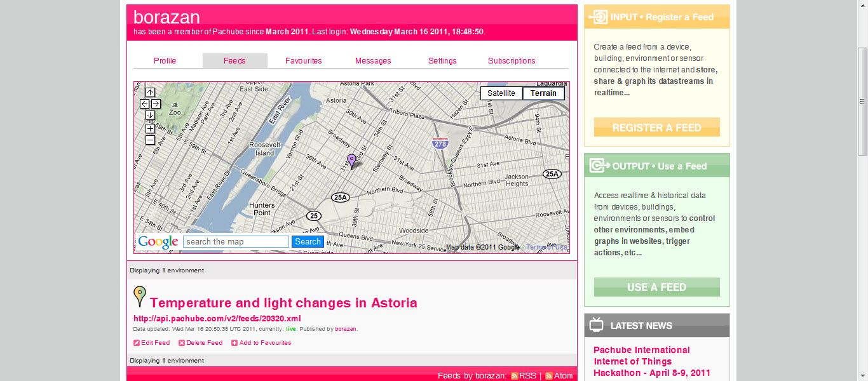This screenshot has width=868, height=381.
Task: Switch map to Terrain view
Action: tap(543, 93)
